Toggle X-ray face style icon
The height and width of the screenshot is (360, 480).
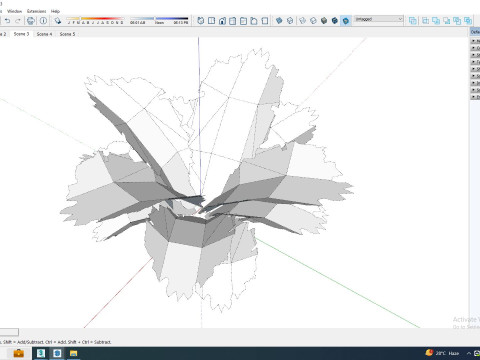tap(279, 21)
